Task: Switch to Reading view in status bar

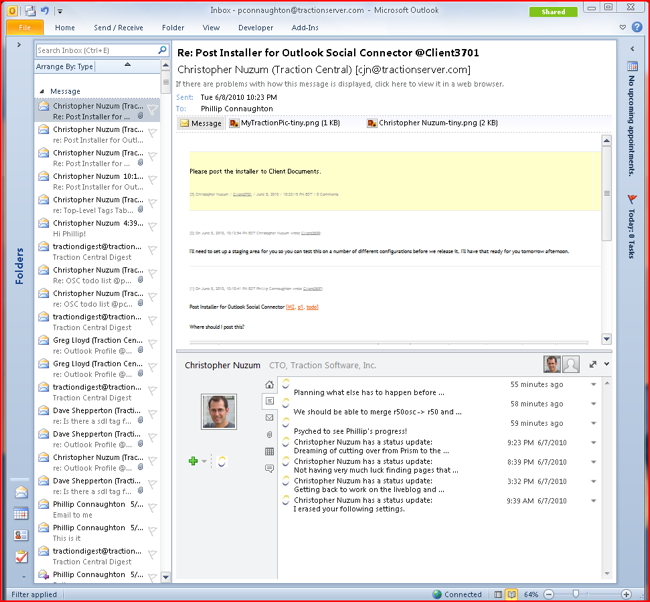Action: point(511,594)
